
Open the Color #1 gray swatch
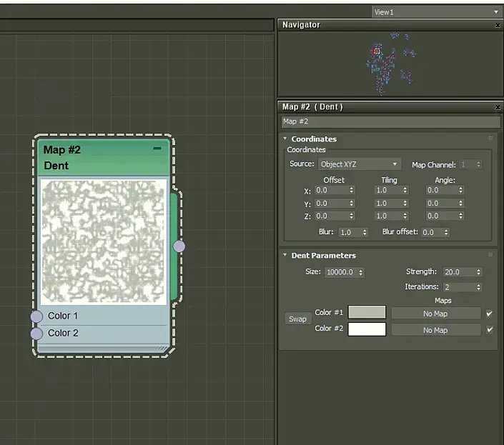click(367, 313)
